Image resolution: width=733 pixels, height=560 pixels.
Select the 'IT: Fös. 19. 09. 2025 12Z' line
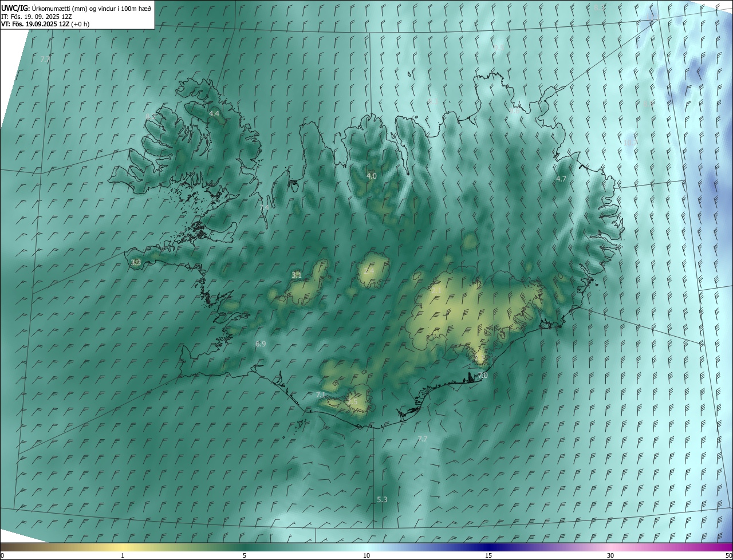pos(36,17)
